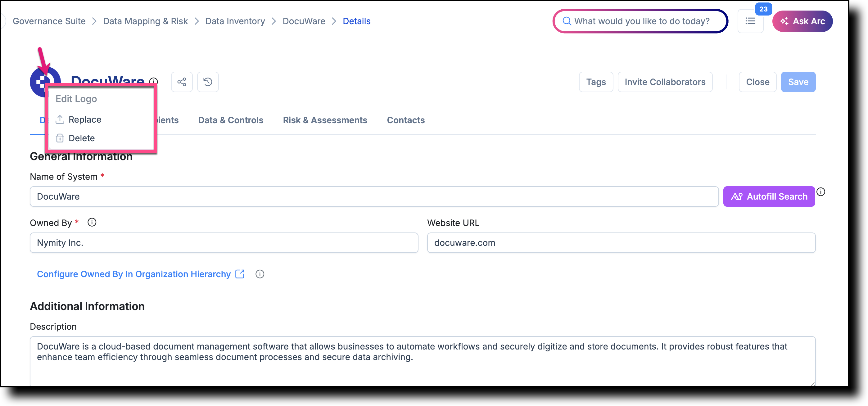
Task: Click the Details breadcrumb
Action: [x=356, y=21]
